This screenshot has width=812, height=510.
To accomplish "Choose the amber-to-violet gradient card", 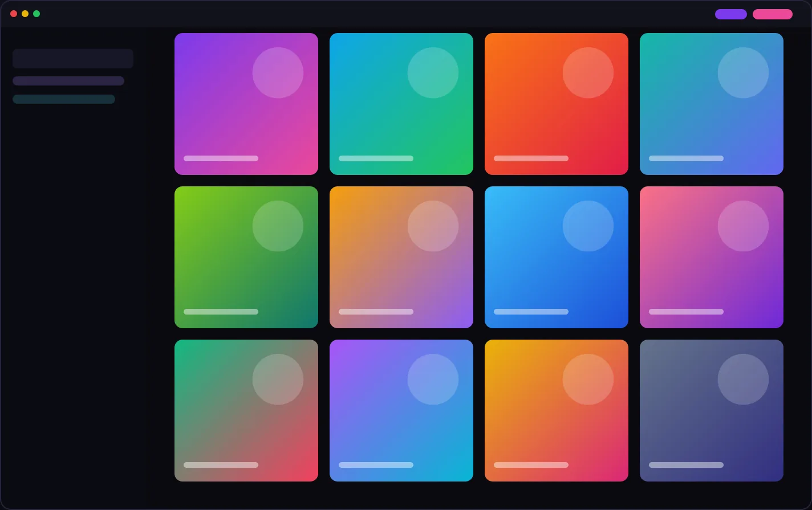I will (401, 257).
